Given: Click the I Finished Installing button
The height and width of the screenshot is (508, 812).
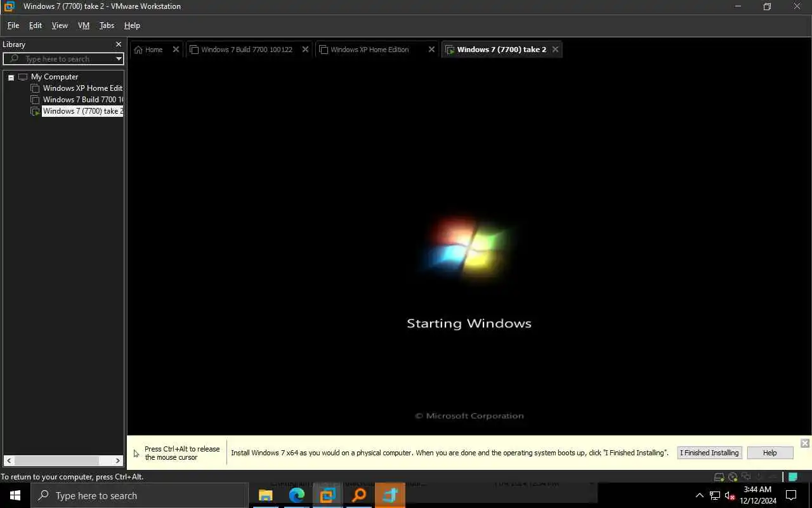Looking at the screenshot, I should click(709, 453).
